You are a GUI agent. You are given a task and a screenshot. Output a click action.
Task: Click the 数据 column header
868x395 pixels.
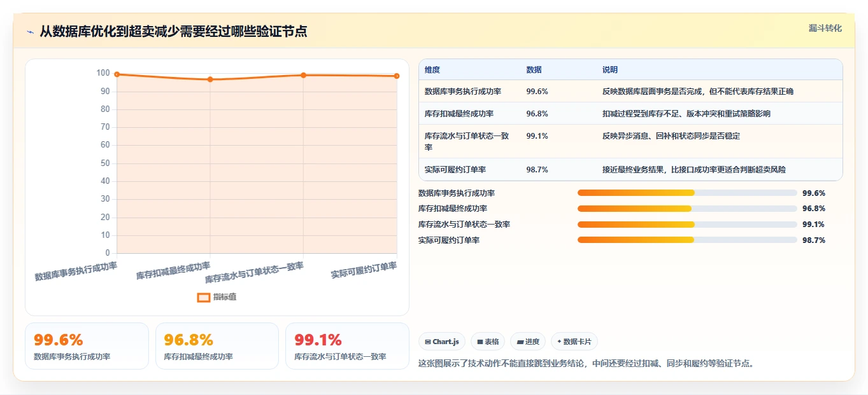click(x=534, y=70)
